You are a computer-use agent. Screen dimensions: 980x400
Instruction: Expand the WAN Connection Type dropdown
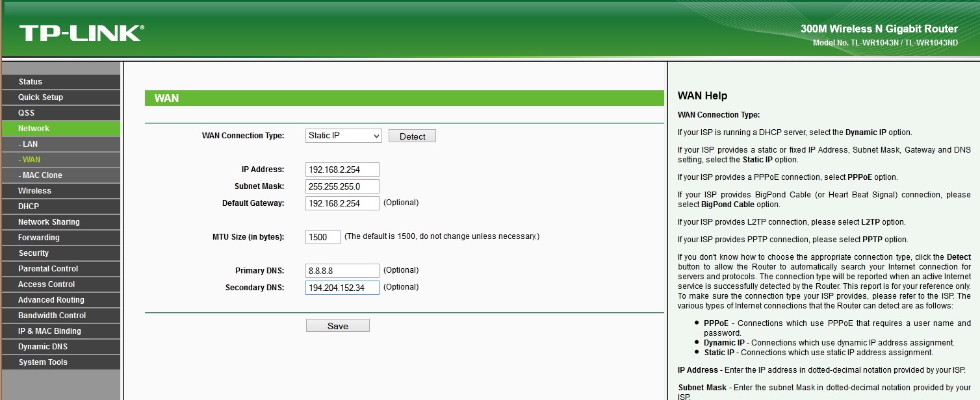tap(344, 136)
